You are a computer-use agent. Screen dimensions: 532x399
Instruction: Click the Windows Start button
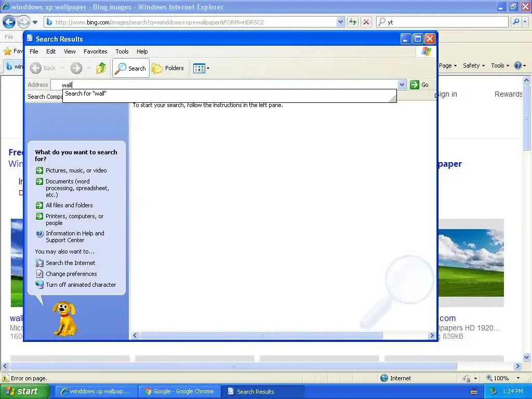pos(24,391)
